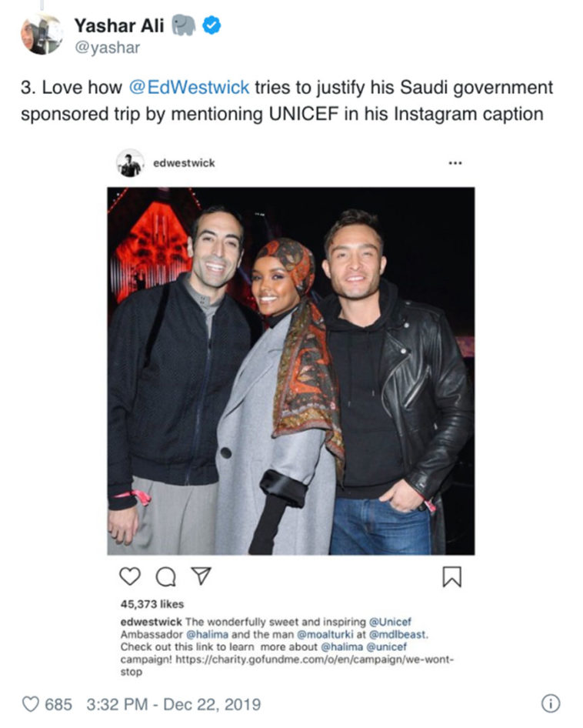Click the tweet timestamp Dec 22, 2019
The image size is (583, 728).
[174, 704]
